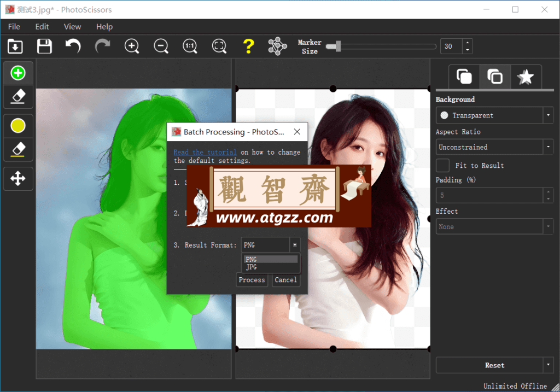
Task: Click the window resize grip corner
Action: (x=556, y=388)
